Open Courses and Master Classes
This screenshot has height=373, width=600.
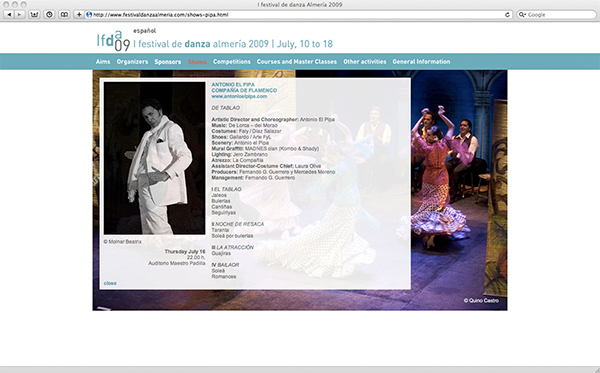(x=297, y=62)
